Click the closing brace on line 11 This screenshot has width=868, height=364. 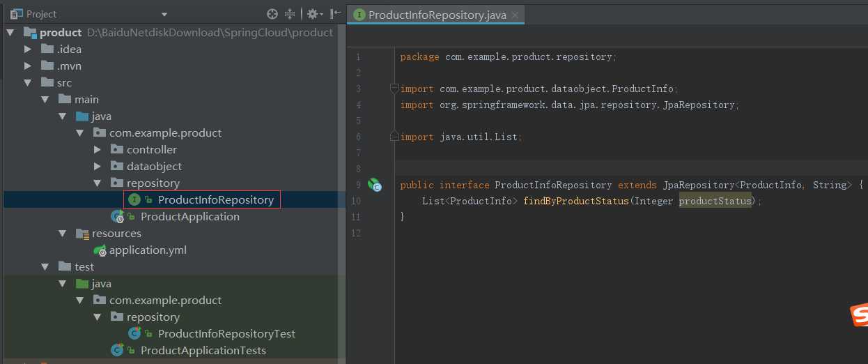pos(403,217)
